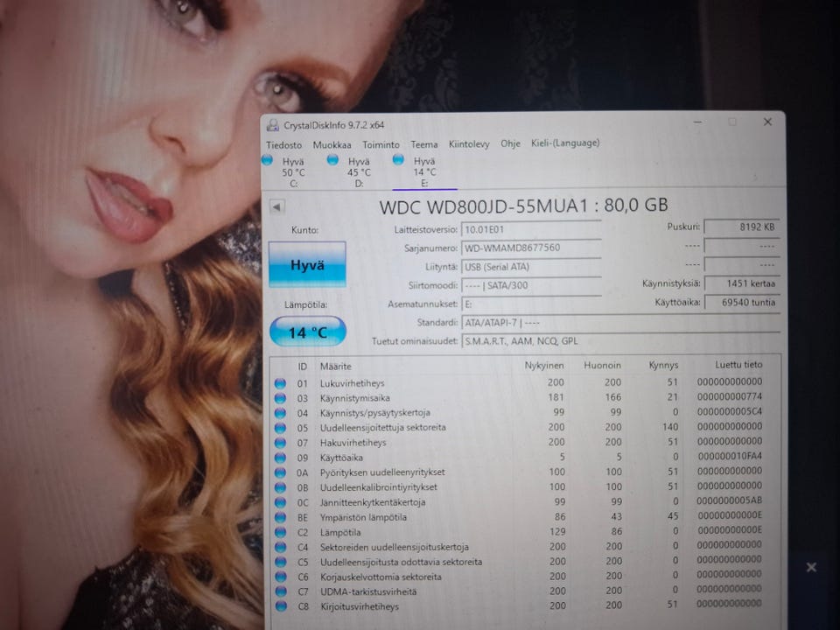
Task: Open the Teema menu
Action: pyautogui.click(x=424, y=144)
